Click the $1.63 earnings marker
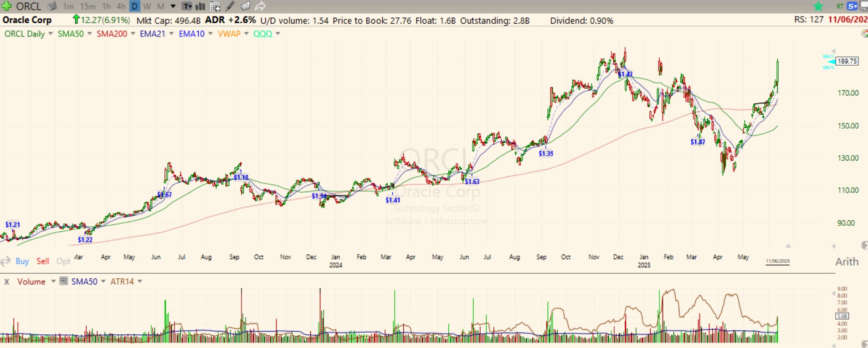This screenshot has width=868, height=348. [x=472, y=182]
